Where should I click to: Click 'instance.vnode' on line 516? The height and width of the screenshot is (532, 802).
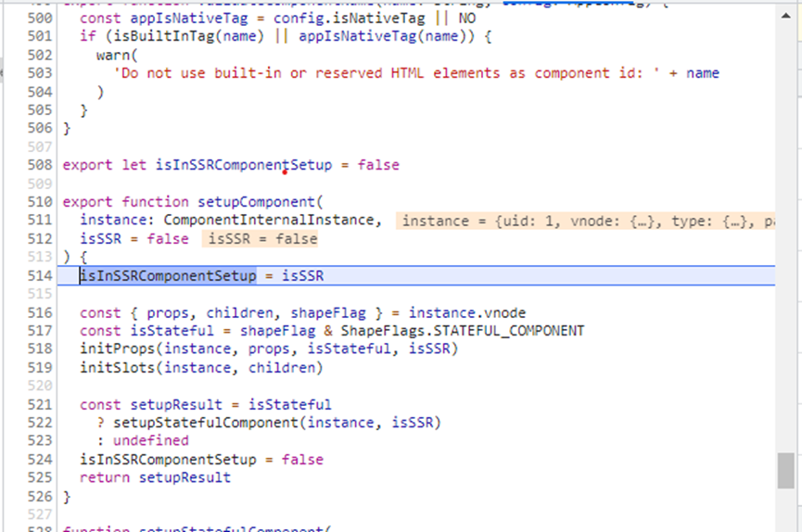pos(467,312)
